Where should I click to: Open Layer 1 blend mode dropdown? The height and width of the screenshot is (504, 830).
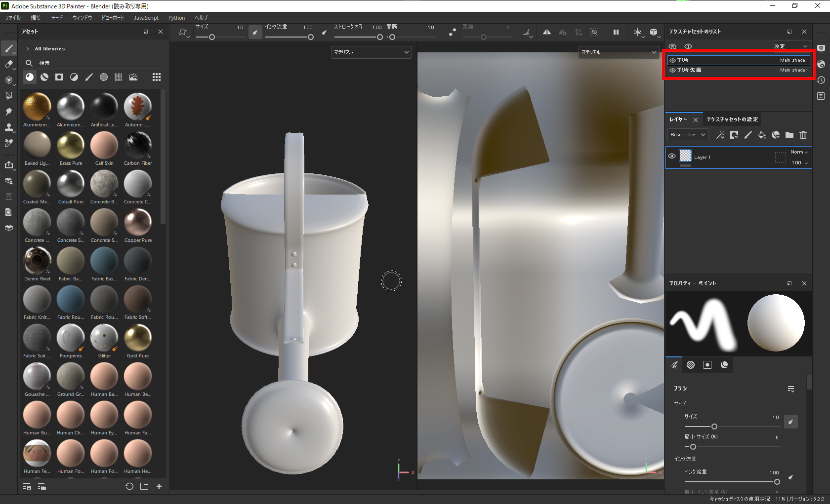pyautogui.click(x=799, y=152)
